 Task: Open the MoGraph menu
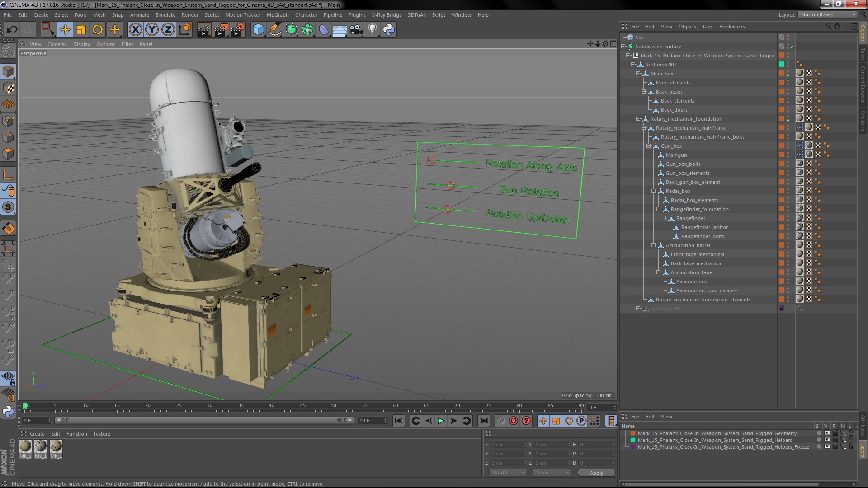coord(278,15)
